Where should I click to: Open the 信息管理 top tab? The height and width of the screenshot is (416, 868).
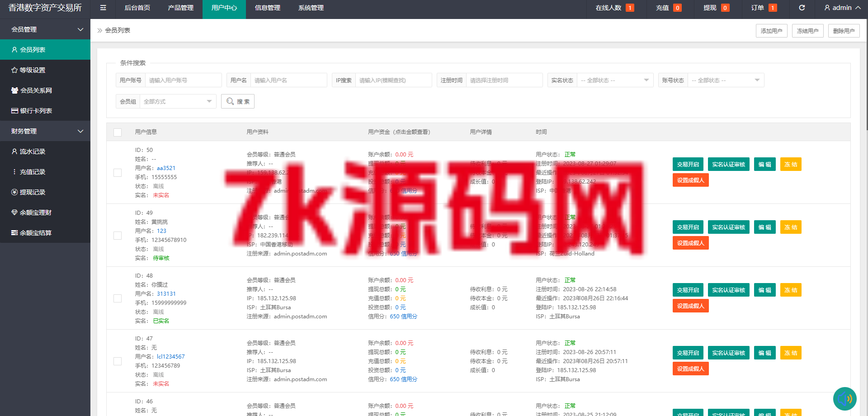pyautogui.click(x=268, y=8)
